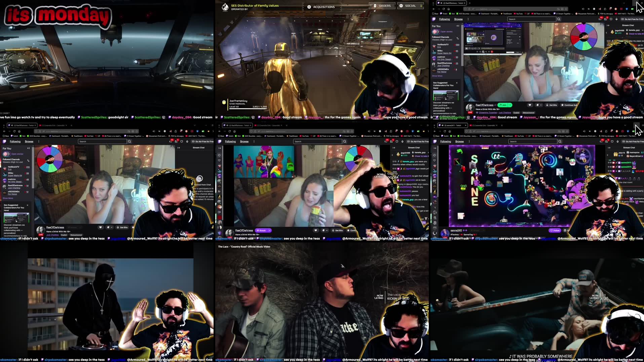Click browser back arrow in Join button frame
644x362 pixels.
click(x=434, y=9)
